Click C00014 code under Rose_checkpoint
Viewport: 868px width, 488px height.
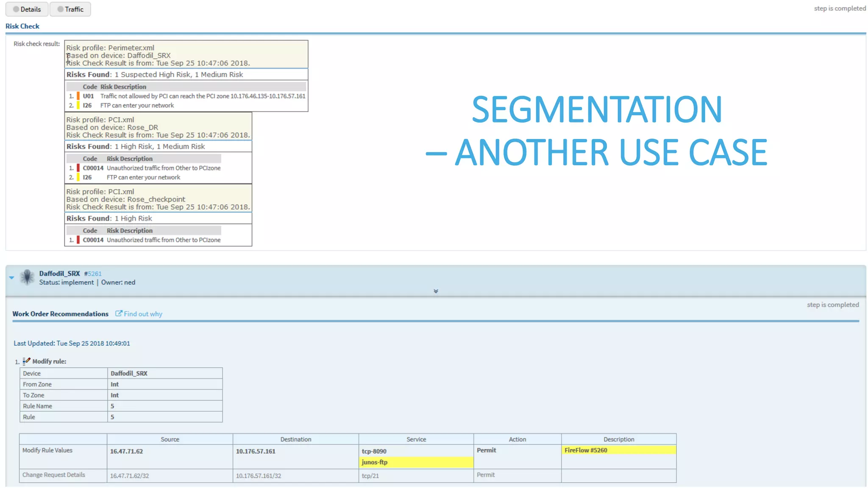[93, 240]
